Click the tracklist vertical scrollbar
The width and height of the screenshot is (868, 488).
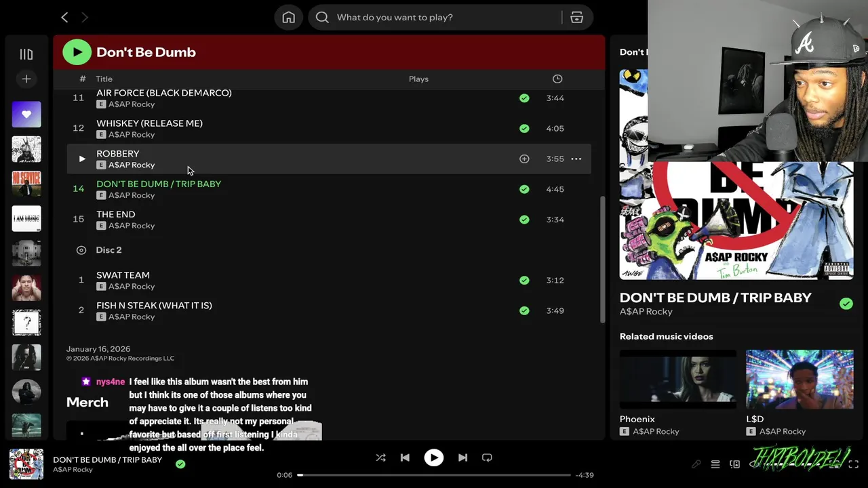(x=601, y=260)
